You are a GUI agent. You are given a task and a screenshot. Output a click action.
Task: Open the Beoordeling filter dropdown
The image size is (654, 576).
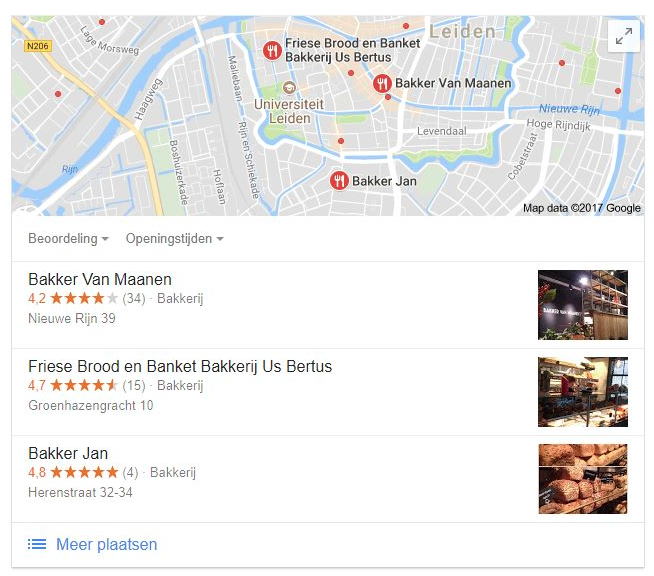[x=68, y=239]
